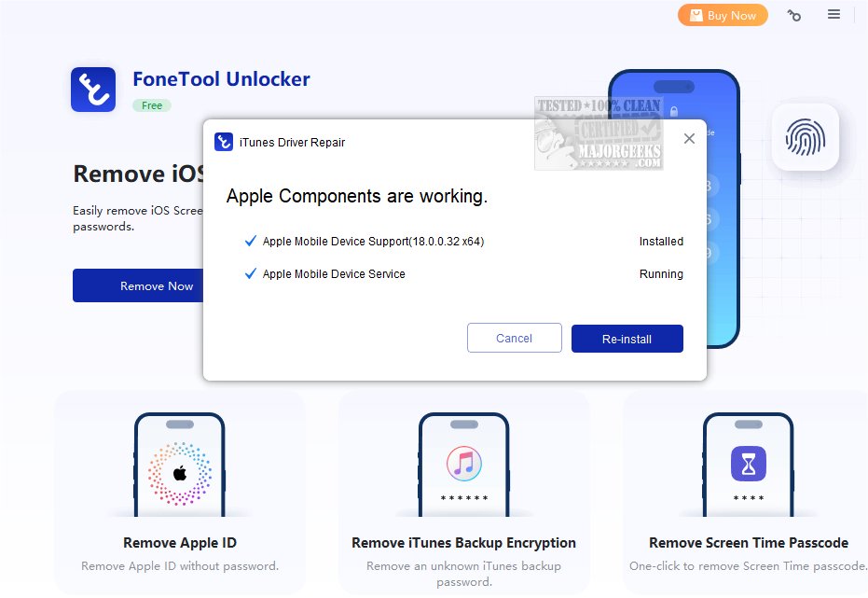
Task: Click the fingerprint icon tile
Action: (806, 137)
